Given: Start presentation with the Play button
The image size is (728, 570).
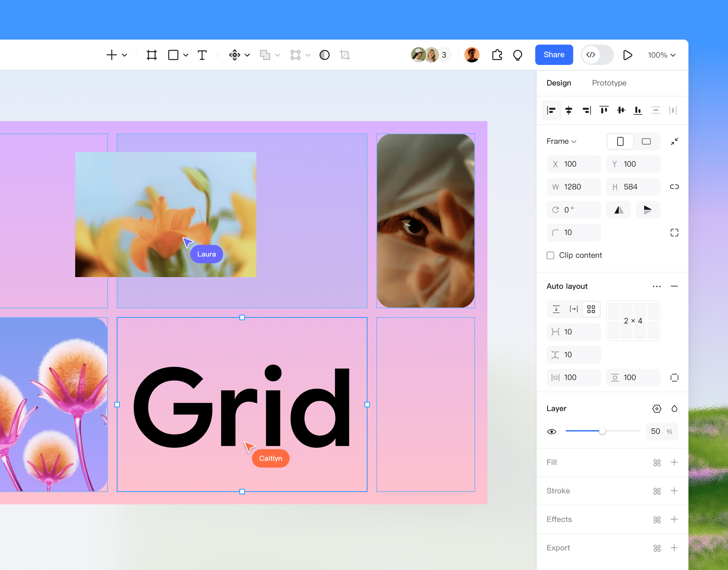Looking at the screenshot, I should 628,55.
